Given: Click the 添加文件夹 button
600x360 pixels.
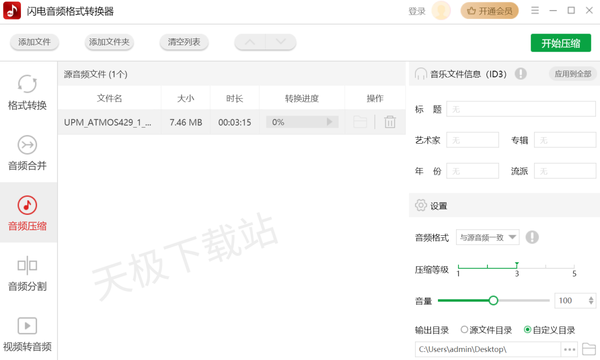Looking at the screenshot, I should point(109,42).
